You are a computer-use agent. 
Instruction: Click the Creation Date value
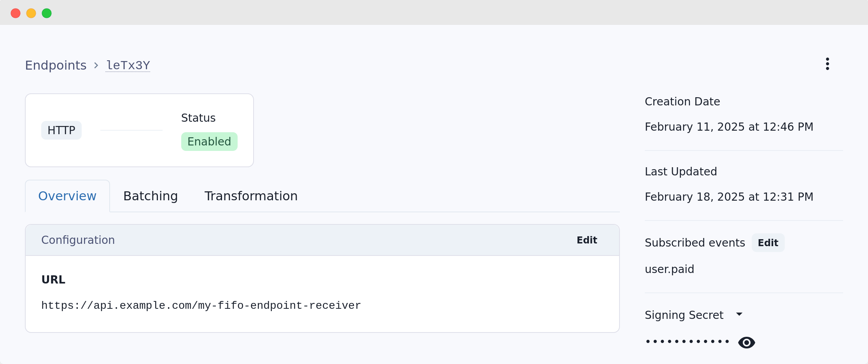click(729, 127)
